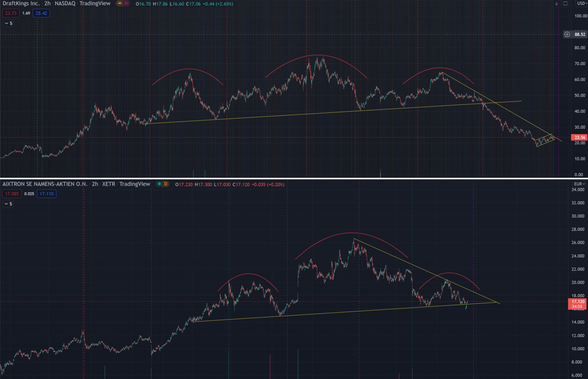Screen dimensions: 588x379
Task: Click the blue 25.42 buy price button
Action: (41, 13)
